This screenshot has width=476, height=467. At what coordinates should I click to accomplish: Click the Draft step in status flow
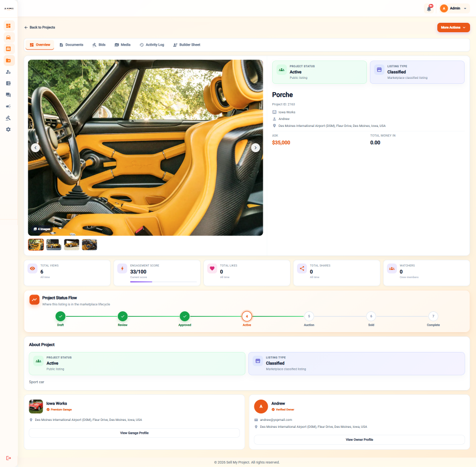(x=60, y=316)
